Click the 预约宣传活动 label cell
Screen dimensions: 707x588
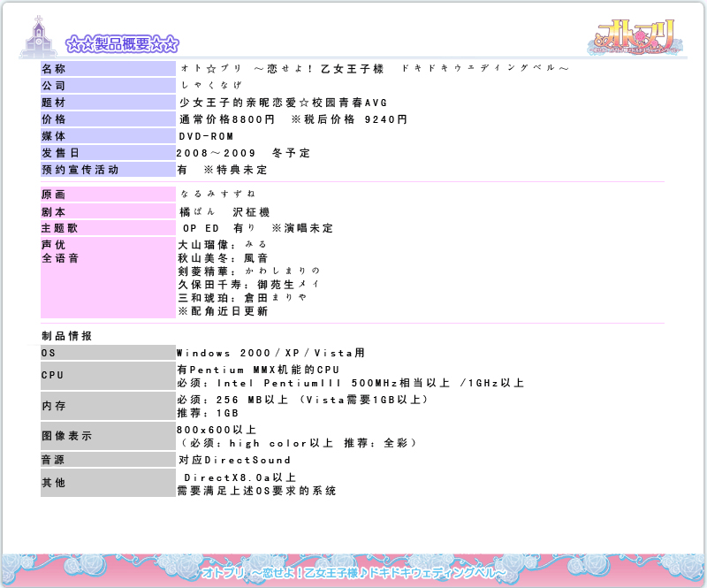(108, 170)
